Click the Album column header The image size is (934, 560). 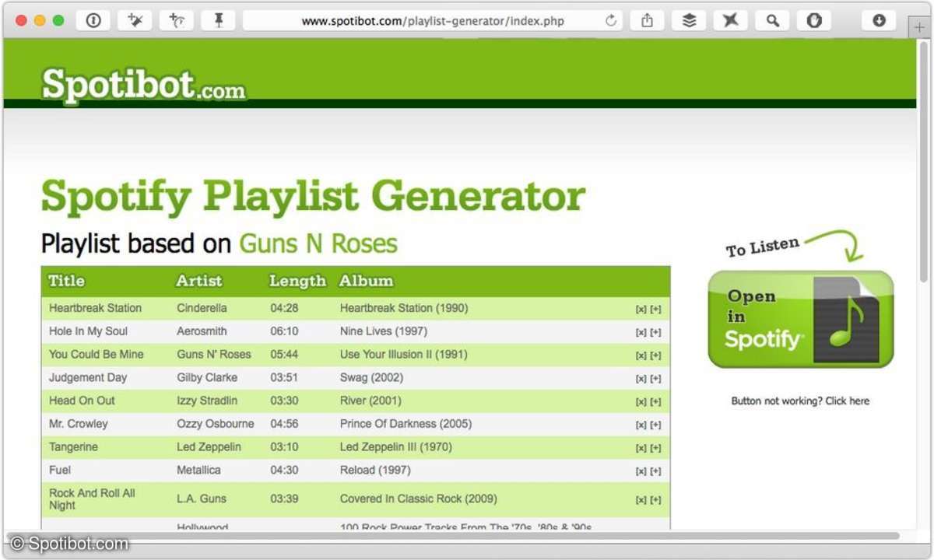click(x=366, y=281)
